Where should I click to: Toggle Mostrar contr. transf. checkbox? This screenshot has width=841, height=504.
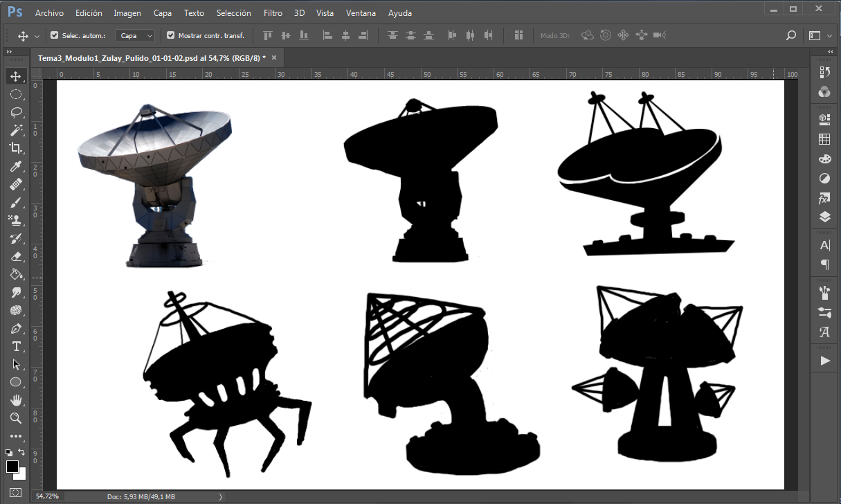pyautogui.click(x=171, y=35)
